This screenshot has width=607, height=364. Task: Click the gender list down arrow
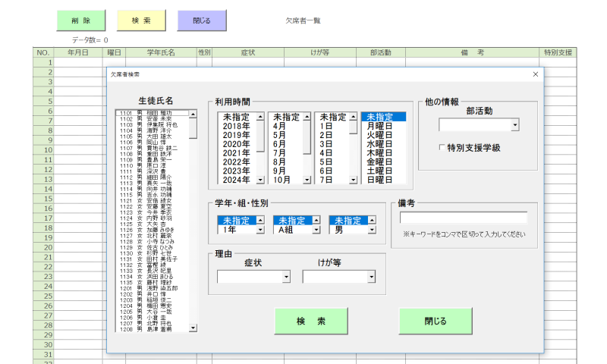[x=372, y=230]
